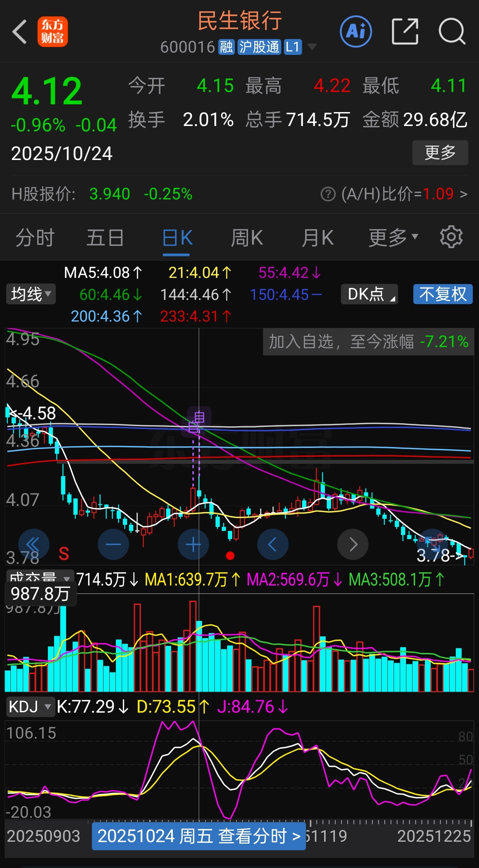Tap the MA3:508.1万 volume legend
This screenshot has width=479, height=868.
tap(396, 580)
